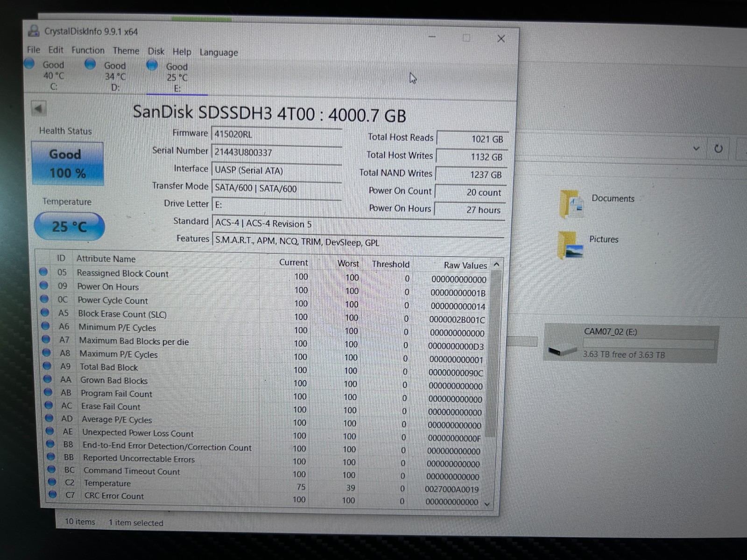Click the Firmware field 415020RL
The height and width of the screenshot is (560, 747).
(276, 134)
